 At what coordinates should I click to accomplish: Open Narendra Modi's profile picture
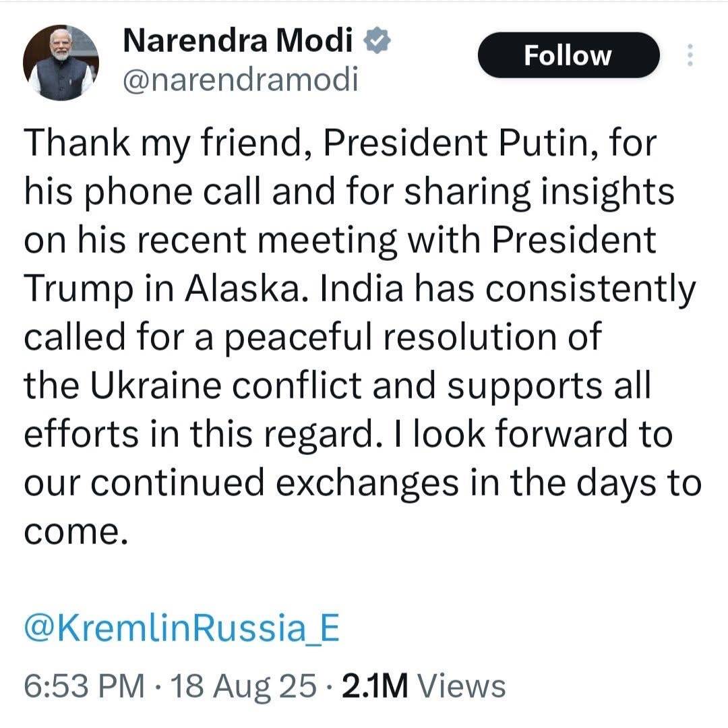tap(61, 63)
